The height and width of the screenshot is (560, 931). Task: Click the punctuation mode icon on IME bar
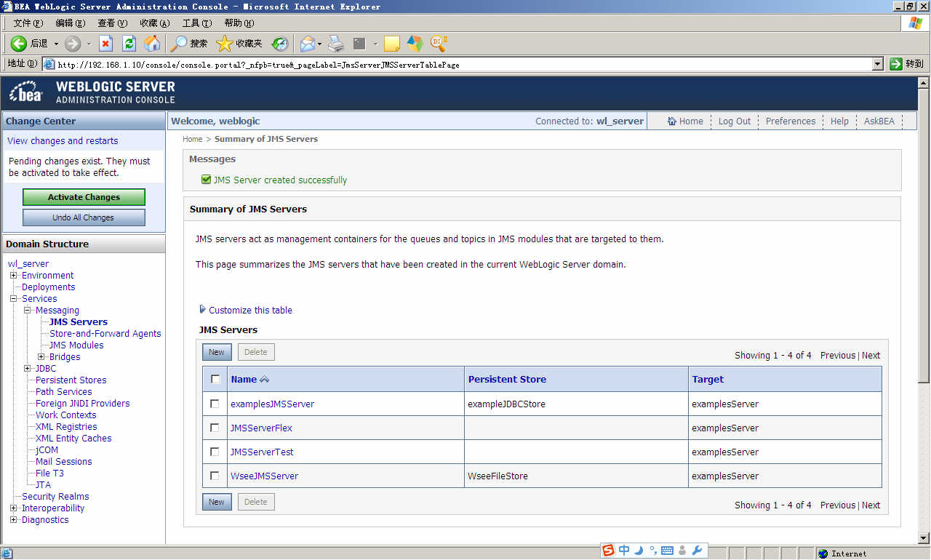pyautogui.click(x=652, y=551)
